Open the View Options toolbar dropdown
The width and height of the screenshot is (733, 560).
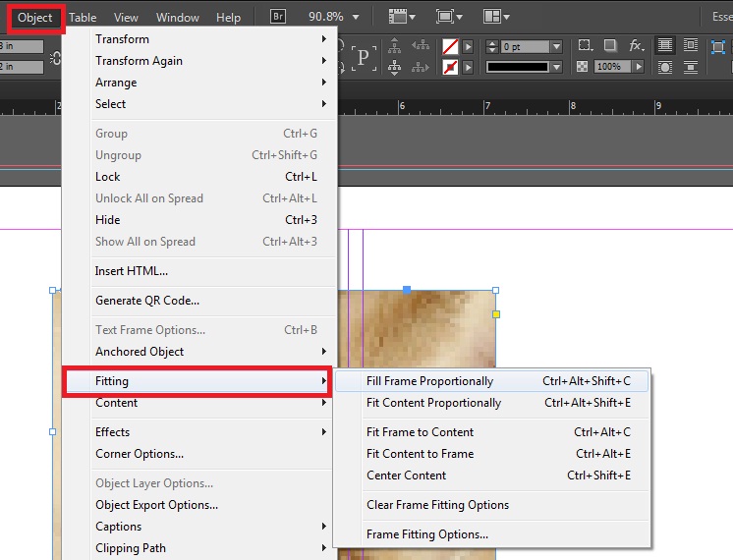(x=402, y=17)
